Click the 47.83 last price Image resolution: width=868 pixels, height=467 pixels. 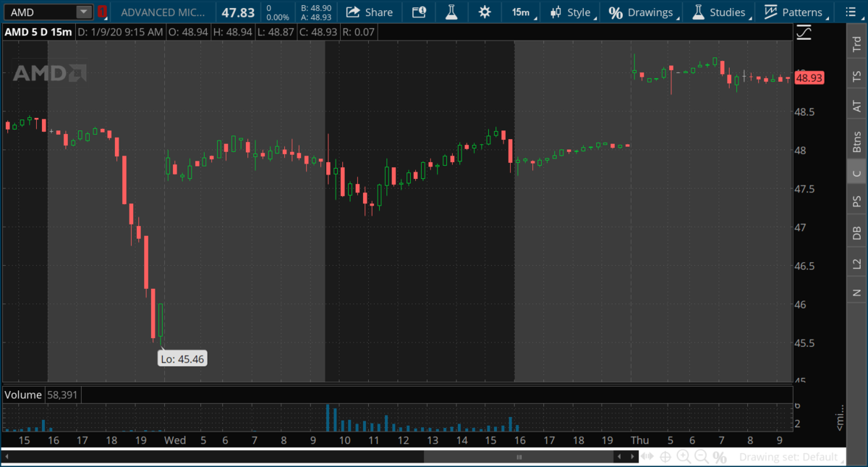(x=237, y=12)
